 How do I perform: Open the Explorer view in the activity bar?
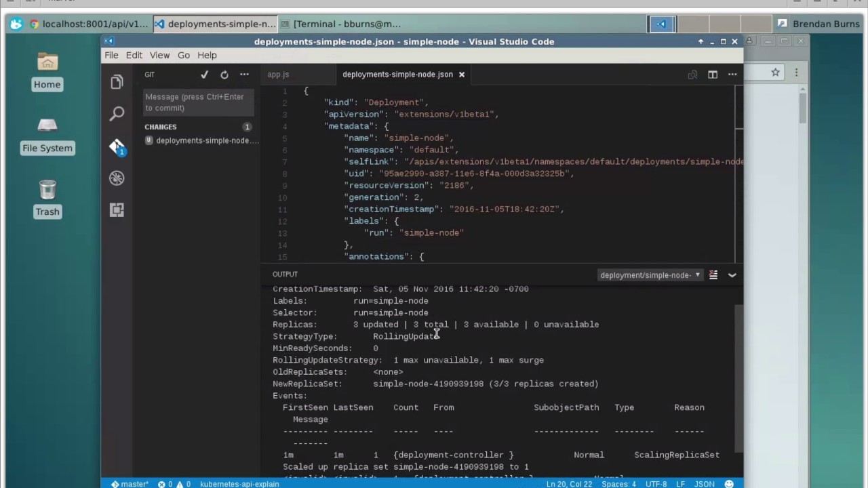[x=117, y=82]
